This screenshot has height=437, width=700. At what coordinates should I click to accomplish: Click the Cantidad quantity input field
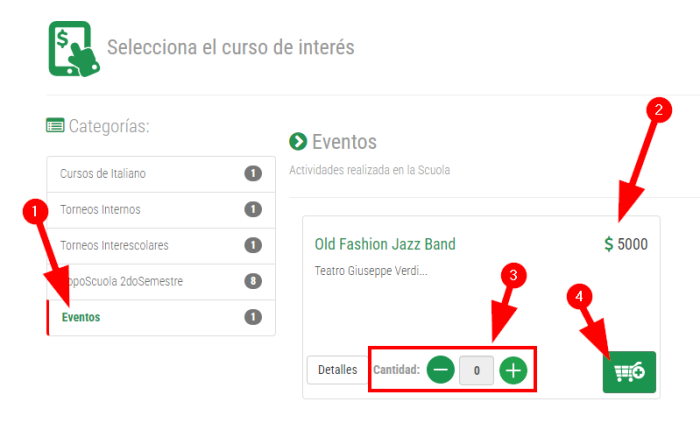476,370
